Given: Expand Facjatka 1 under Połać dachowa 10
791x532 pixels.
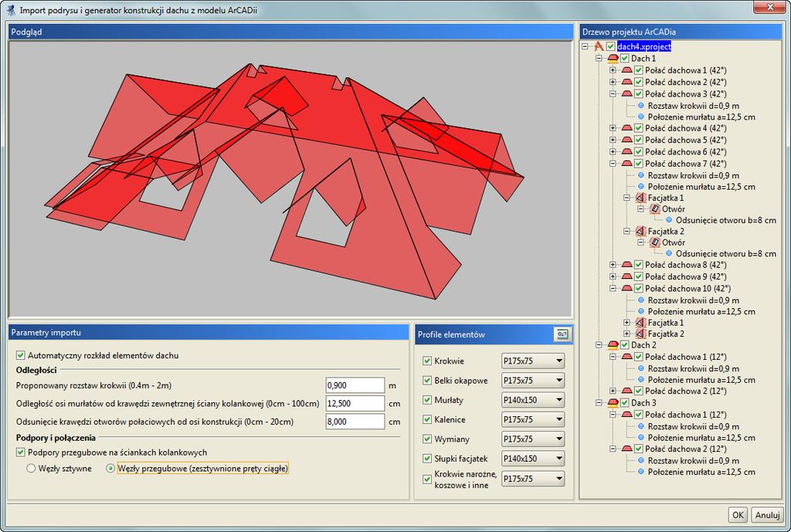Looking at the screenshot, I should (626, 323).
